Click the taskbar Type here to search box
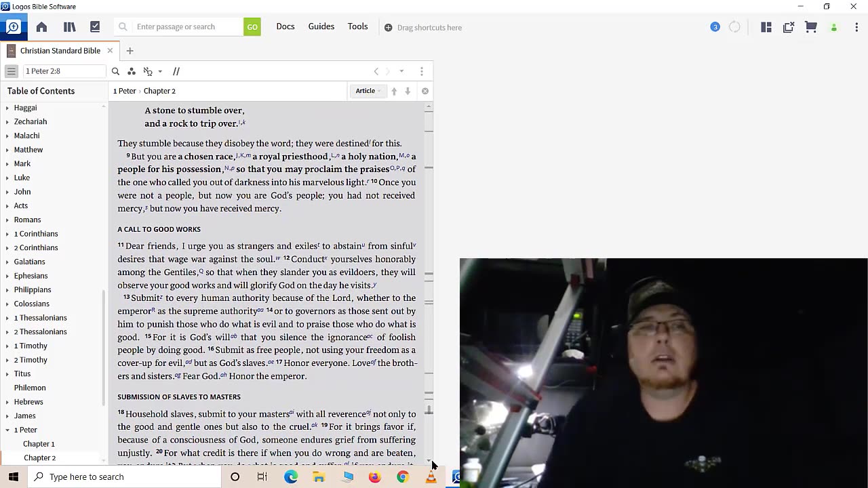Screen dimensions: 868x488 tap(124, 476)
